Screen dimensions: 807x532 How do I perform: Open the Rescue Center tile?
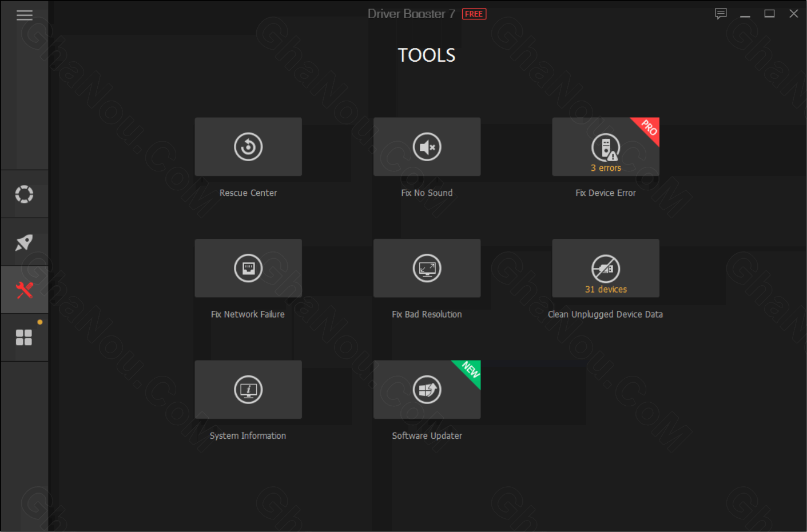click(248, 147)
